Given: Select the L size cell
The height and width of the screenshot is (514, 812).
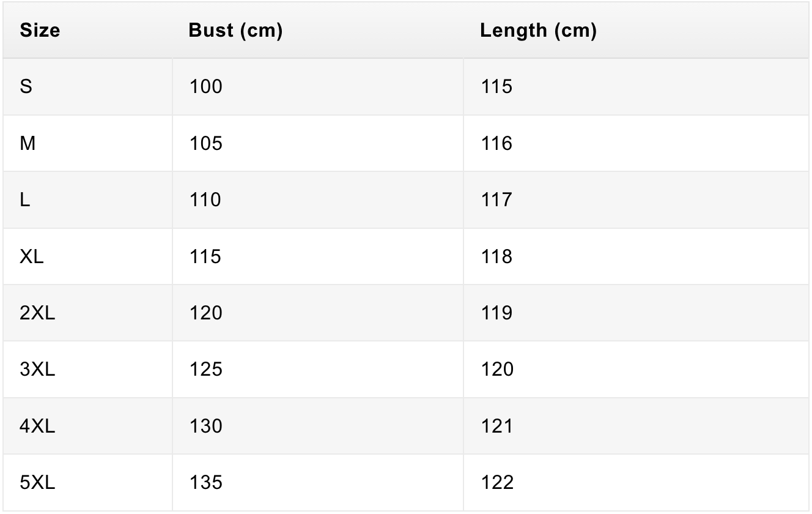Looking at the screenshot, I should coord(25,200).
